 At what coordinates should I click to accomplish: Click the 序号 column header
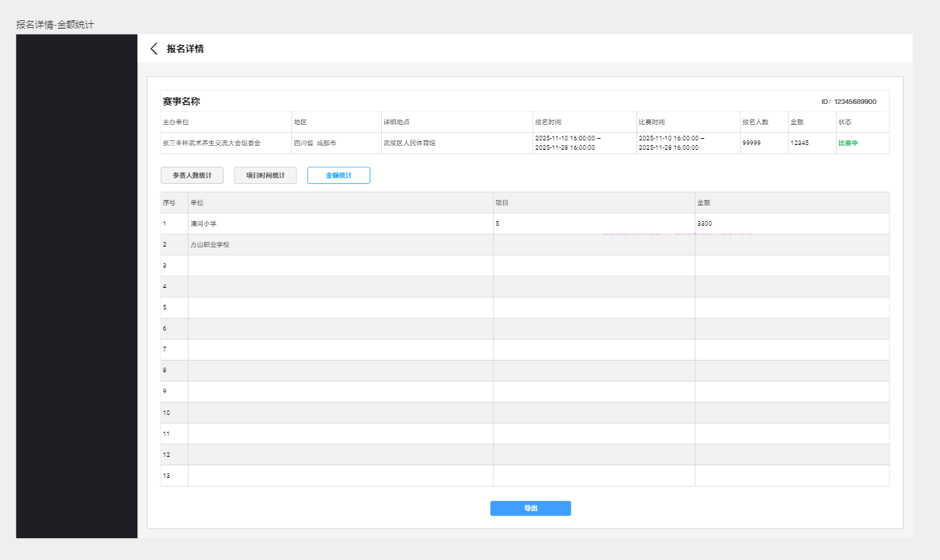click(168, 202)
